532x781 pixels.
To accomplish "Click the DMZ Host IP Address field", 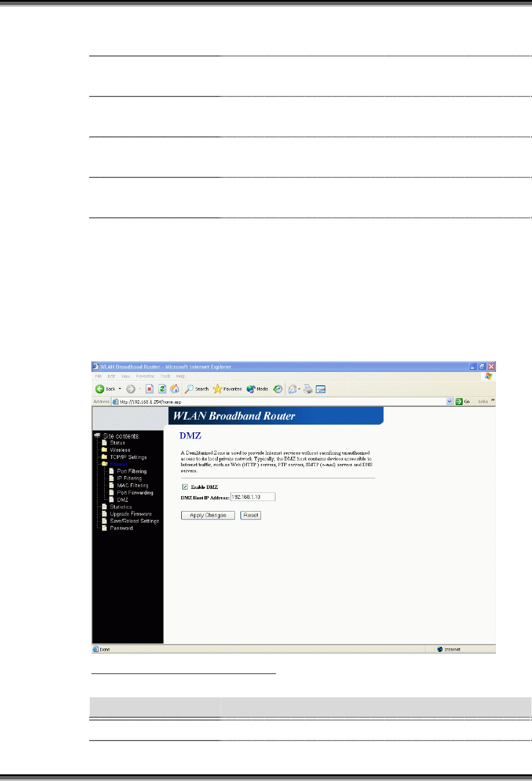I will point(253,497).
